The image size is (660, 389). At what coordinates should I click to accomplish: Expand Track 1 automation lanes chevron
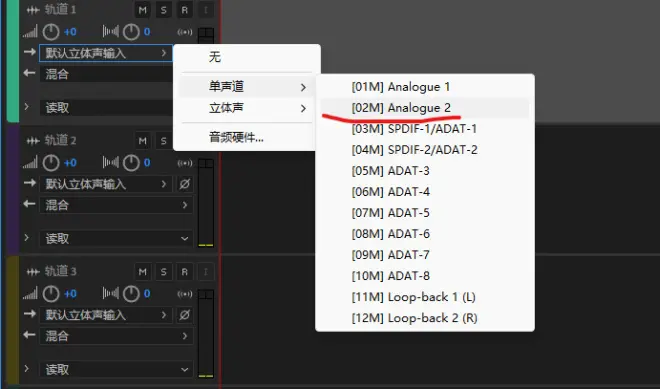(x=27, y=107)
